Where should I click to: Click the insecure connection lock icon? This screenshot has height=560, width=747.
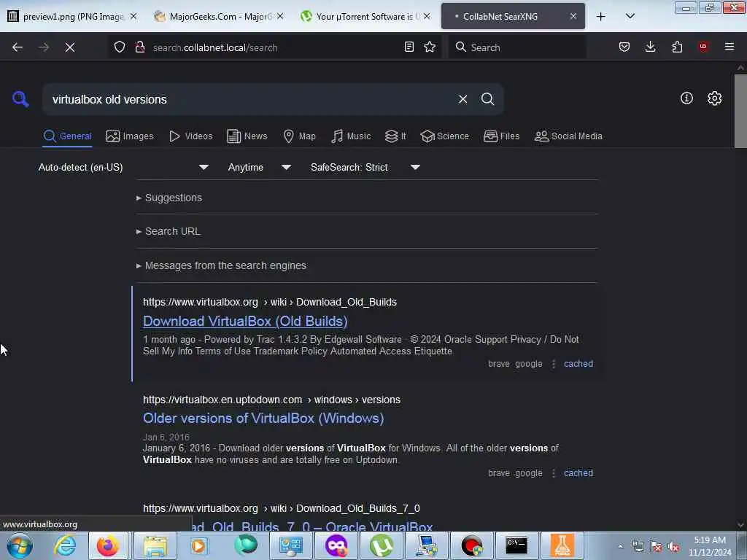pos(140,47)
